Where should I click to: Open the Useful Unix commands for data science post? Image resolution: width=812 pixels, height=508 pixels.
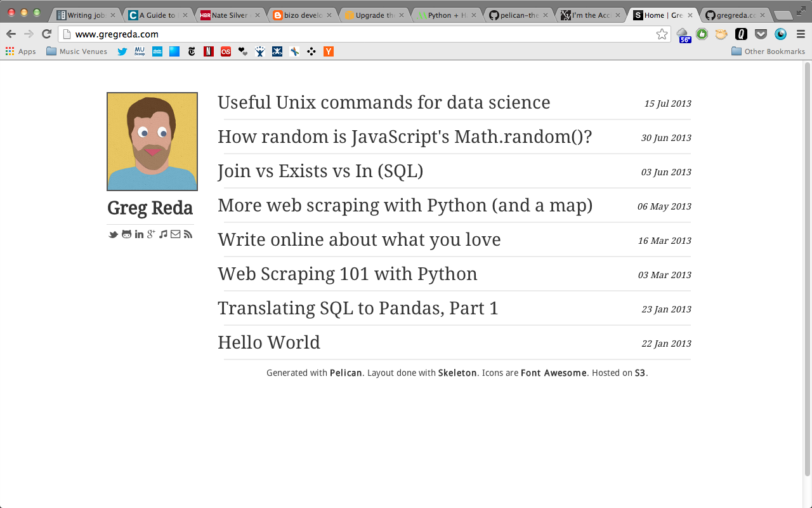pos(384,102)
